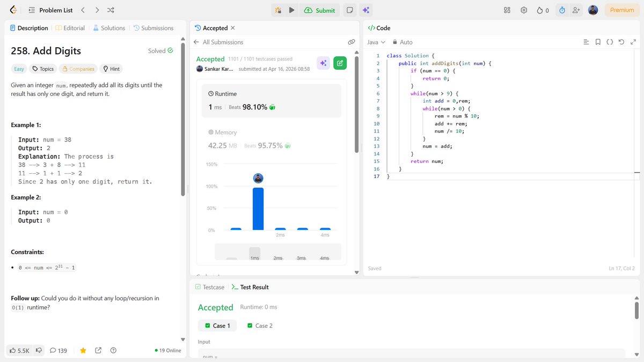Click the debug bug icon
This screenshot has width=644, height=362.
[279, 10]
